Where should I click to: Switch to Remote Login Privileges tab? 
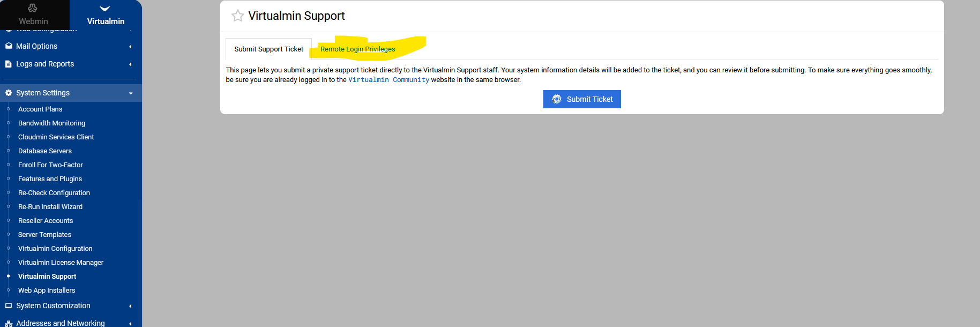click(357, 49)
